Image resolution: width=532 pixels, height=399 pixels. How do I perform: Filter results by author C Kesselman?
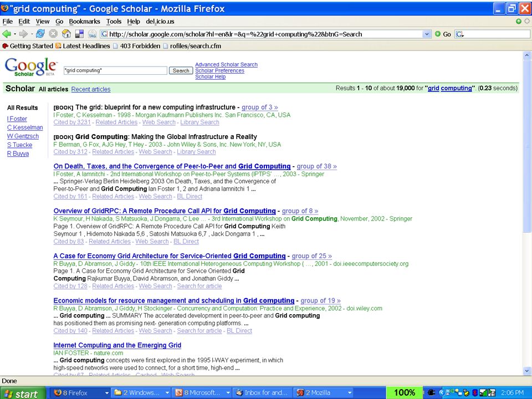[25, 127]
